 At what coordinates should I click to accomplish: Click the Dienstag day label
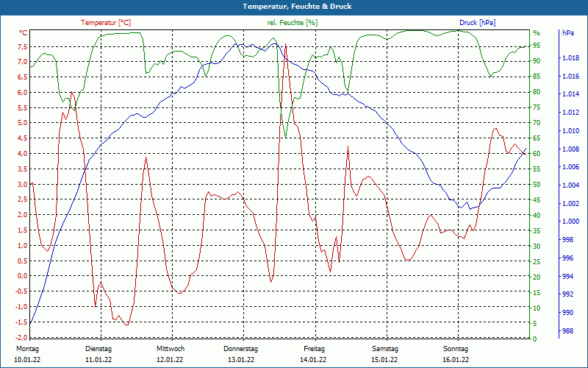[98, 348]
